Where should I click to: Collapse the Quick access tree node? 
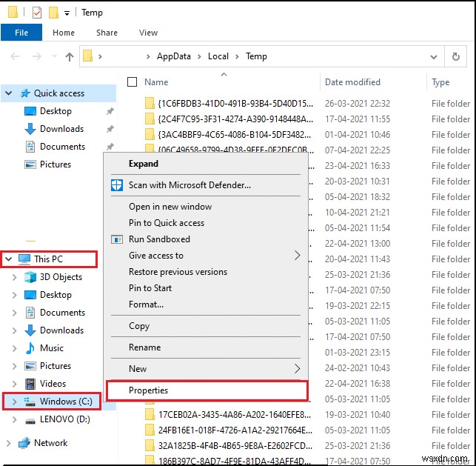coord(8,93)
